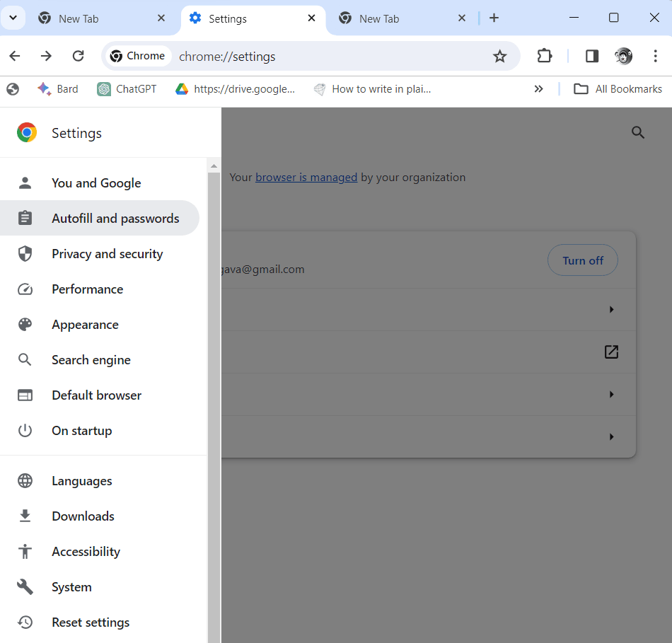The image size is (672, 643).
Task: Expand the bottom settings row chevron
Action: point(611,436)
